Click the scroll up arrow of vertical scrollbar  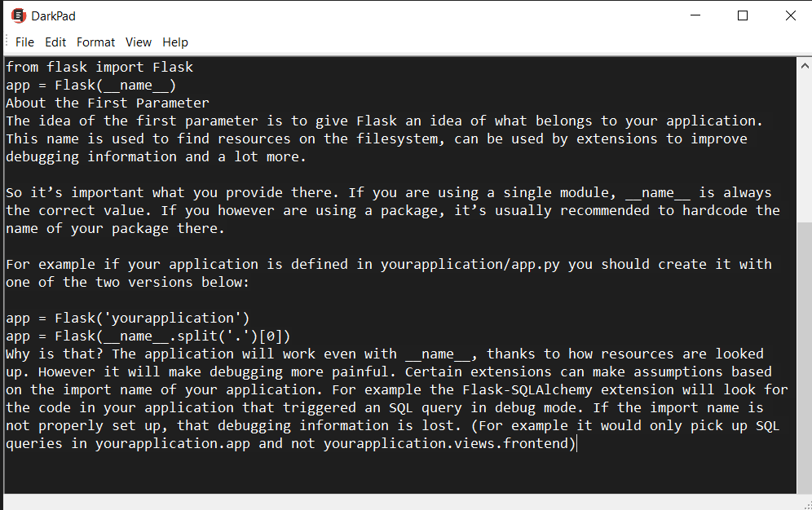tap(804, 66)
